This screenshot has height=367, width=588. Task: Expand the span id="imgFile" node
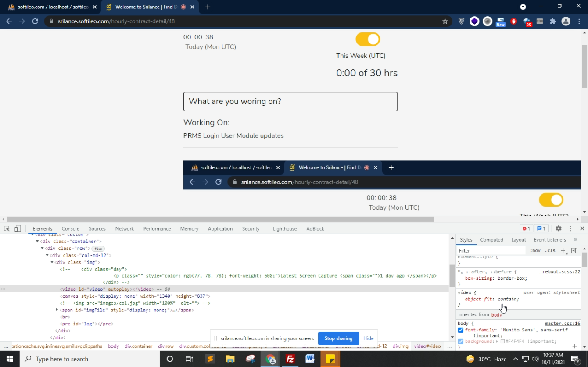click(x=57, y=310)
